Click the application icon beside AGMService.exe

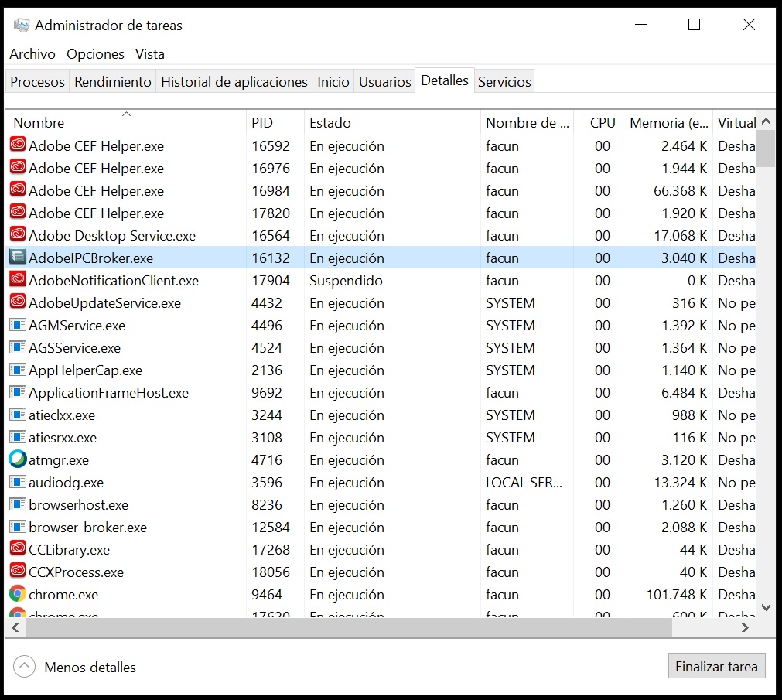[17, 326]
